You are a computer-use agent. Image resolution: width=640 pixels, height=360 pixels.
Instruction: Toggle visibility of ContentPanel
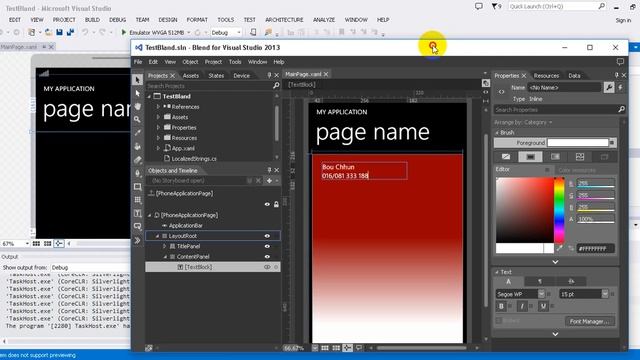267,256
